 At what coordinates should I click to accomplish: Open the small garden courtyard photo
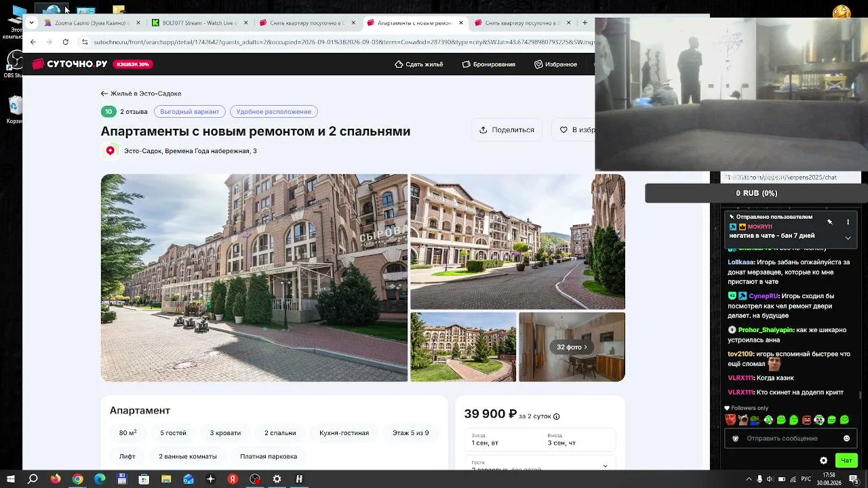(x=463, y=347)
